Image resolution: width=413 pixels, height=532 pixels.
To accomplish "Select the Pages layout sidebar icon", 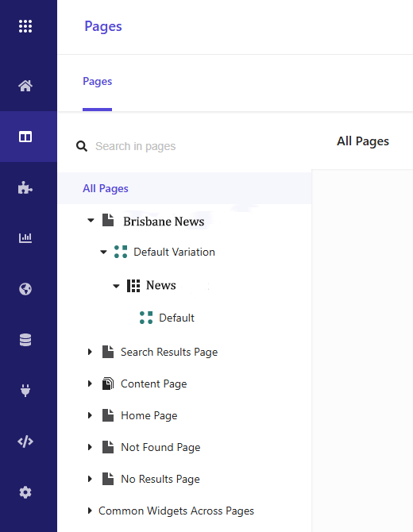I will pos(25,137).
